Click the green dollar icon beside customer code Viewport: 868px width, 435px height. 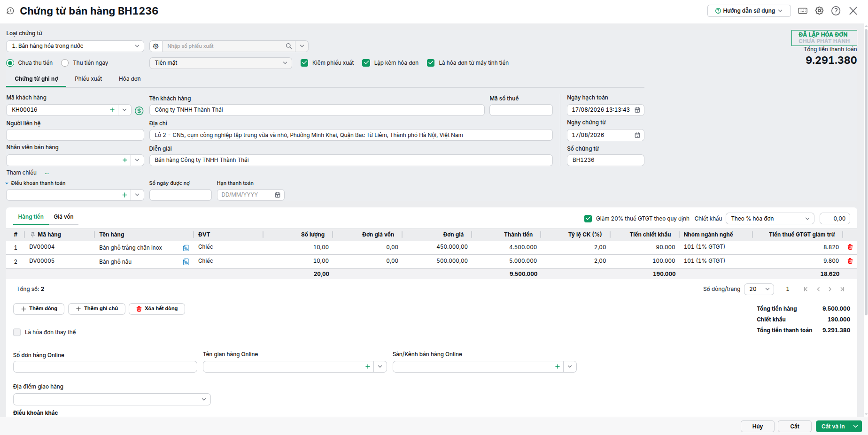139,111
